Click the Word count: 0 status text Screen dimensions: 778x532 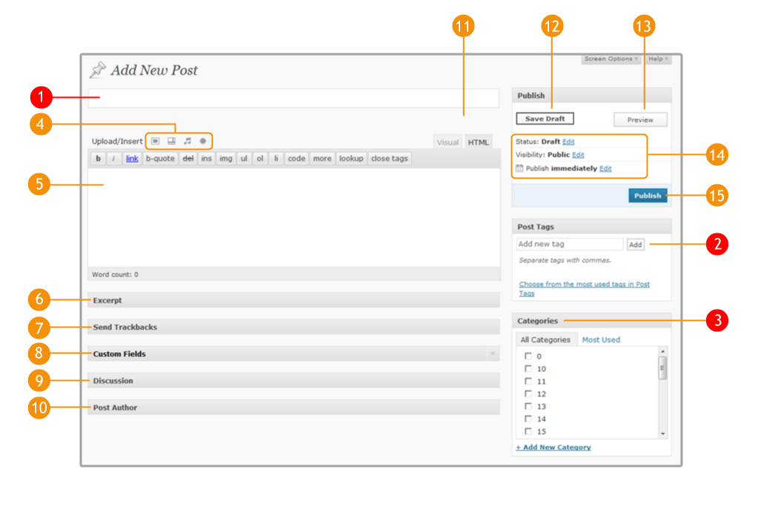(115, 274)
